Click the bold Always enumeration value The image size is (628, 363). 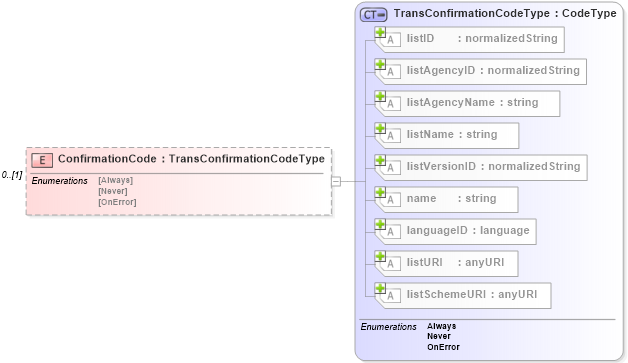441,326
